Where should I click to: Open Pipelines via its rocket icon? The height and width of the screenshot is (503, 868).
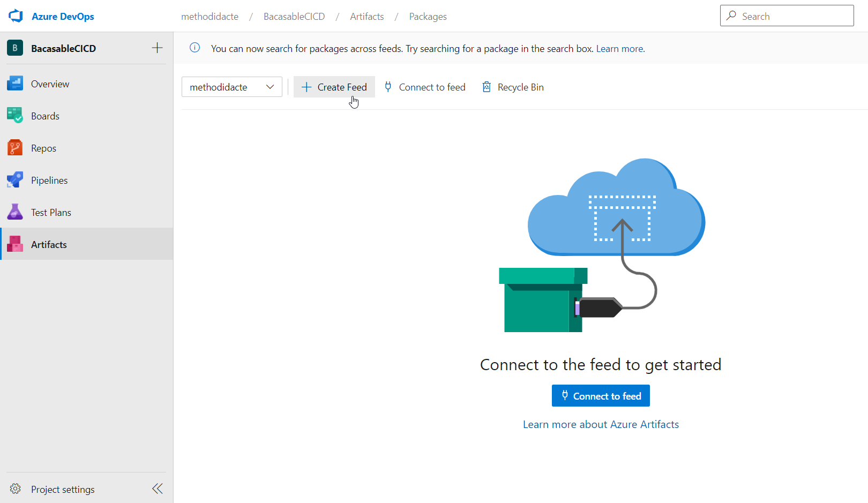(14, 180)
